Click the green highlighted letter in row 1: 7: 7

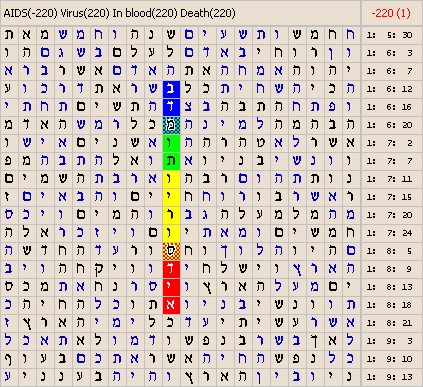point(171,161)
